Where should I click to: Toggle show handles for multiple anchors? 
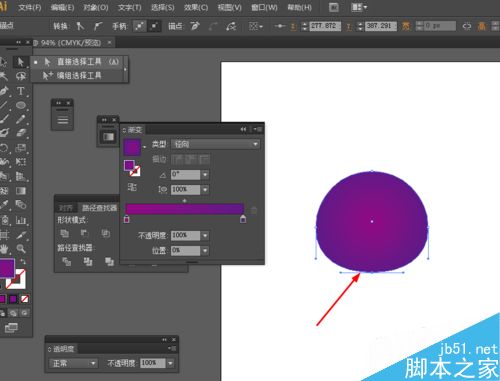[x=140, y=26]
